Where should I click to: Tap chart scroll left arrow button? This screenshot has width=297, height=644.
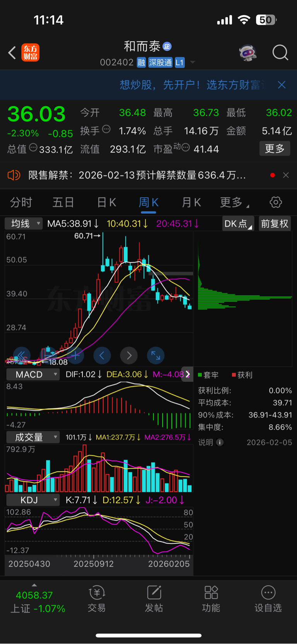(102, 355)
